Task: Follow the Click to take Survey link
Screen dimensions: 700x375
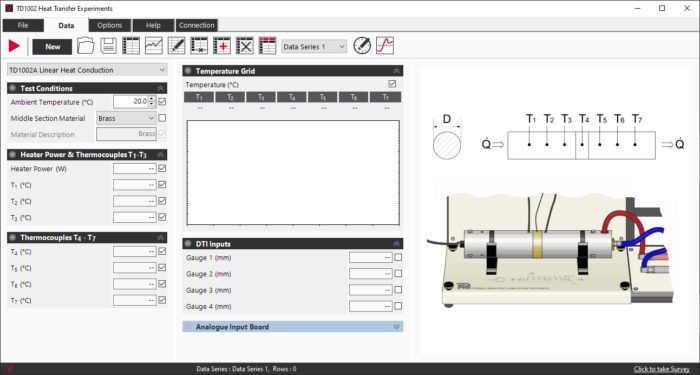Action: coord(662,369)
